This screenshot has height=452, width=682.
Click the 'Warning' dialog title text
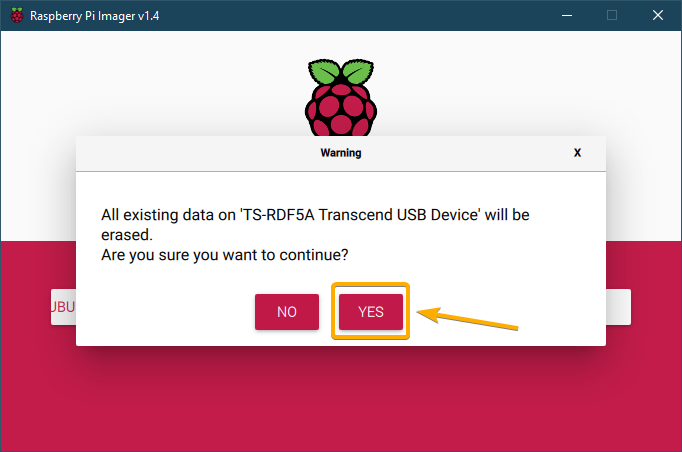click(341, 153)
